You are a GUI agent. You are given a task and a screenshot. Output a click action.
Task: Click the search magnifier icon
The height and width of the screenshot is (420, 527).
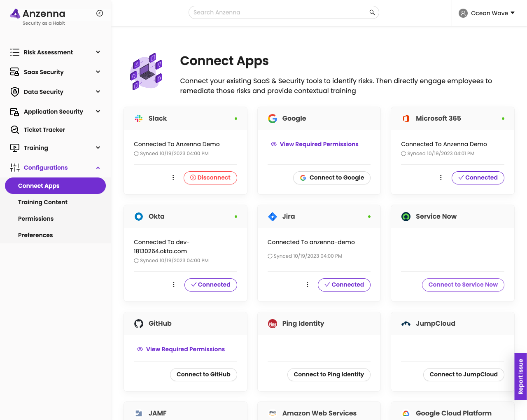tap(372, 12)
